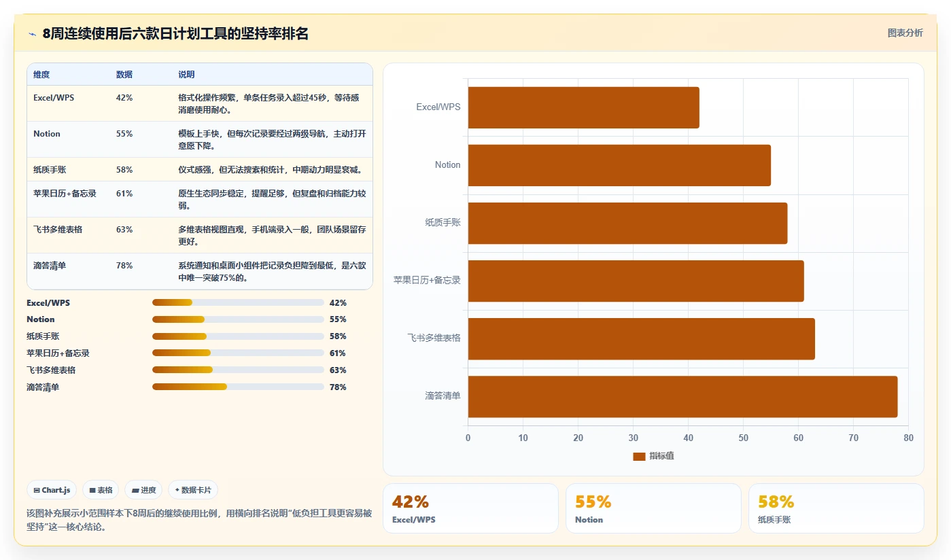Image resolution: width=951 pixels, height=560 pixels.
Task: Click the 苹果日历+备忘录 bar in the chart
Action: pyautogui.click(x=636, y=281)
